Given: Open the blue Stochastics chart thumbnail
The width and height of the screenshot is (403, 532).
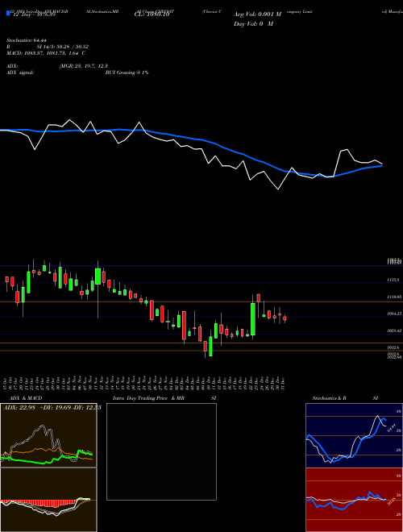Looking at the screenshot, I should click(355, 435).
